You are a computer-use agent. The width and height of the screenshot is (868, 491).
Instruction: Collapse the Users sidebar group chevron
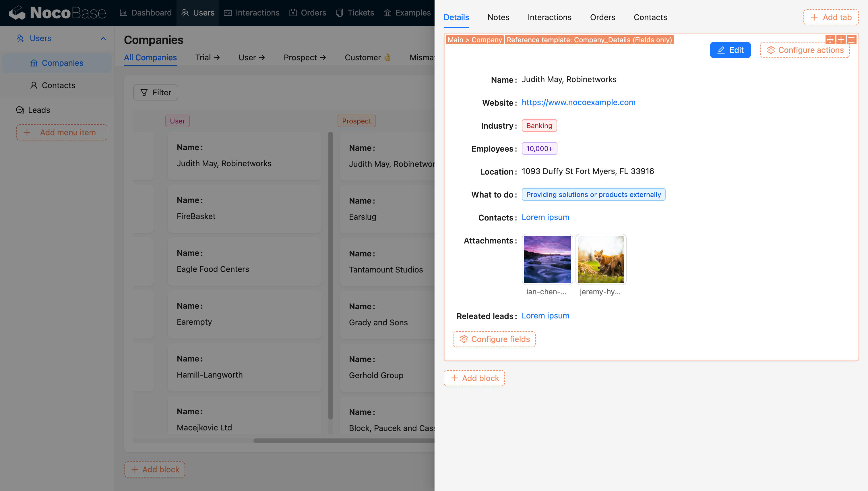(103, 38)
